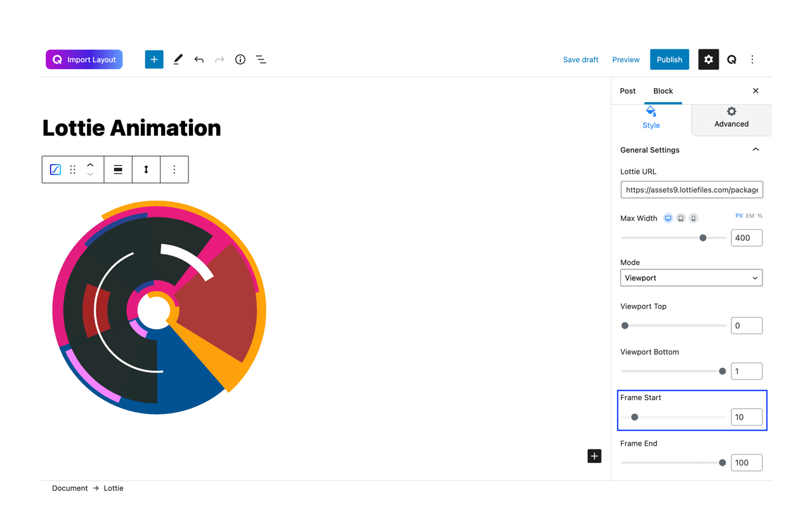Click the Lottie animation graphic

click(x=159, y=307)
